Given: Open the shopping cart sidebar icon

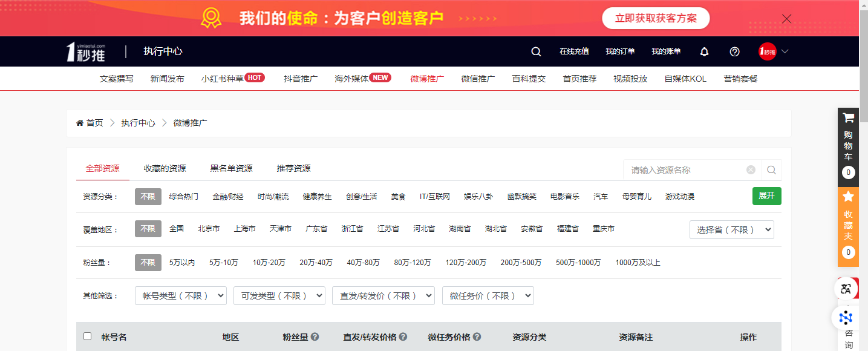Looking at the screenshot, I should (x=848, y=119).
